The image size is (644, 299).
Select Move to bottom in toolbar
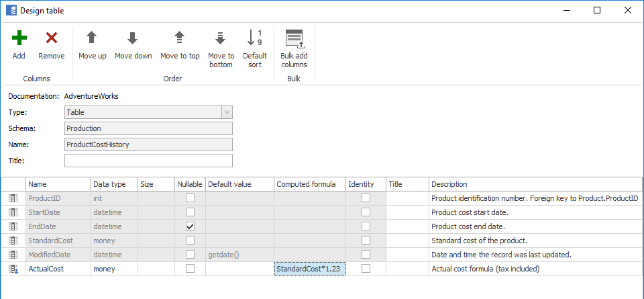(221, 39)
